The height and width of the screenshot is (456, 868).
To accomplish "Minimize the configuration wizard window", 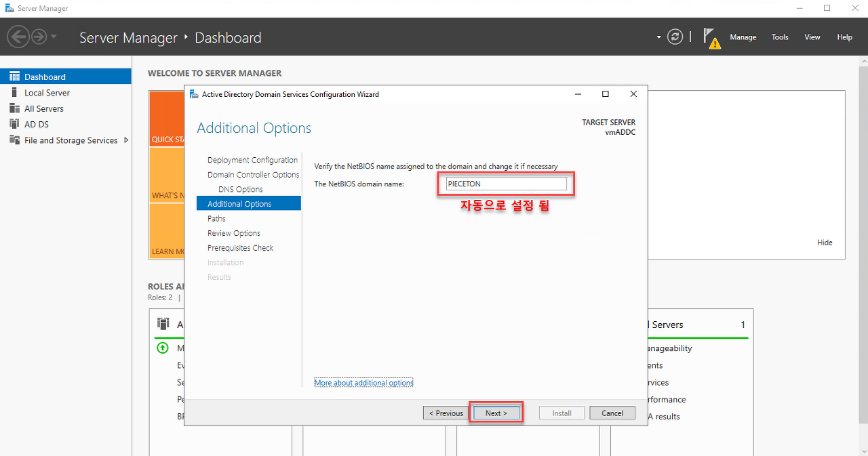I will click(578, 94).
